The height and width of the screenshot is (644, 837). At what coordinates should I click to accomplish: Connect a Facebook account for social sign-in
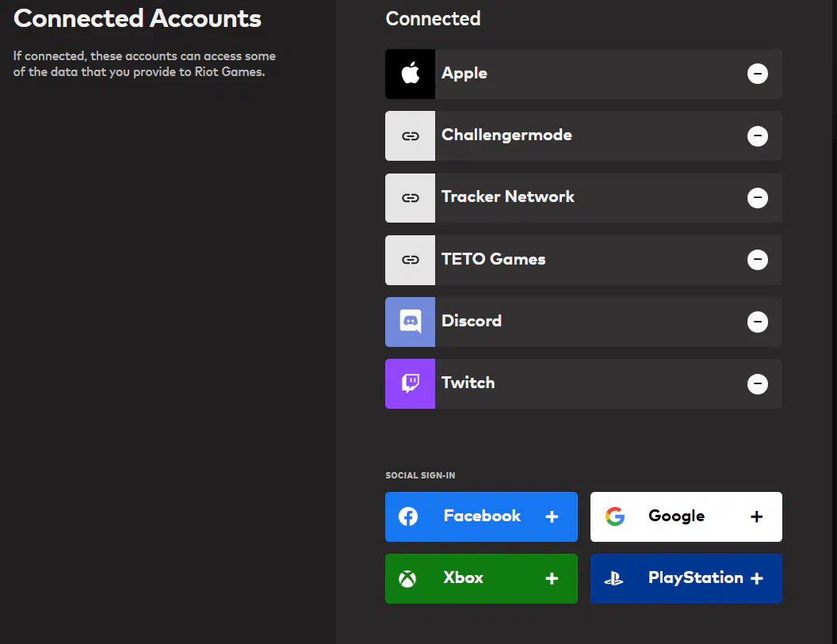pyautogui.click(x=481, y=516)
